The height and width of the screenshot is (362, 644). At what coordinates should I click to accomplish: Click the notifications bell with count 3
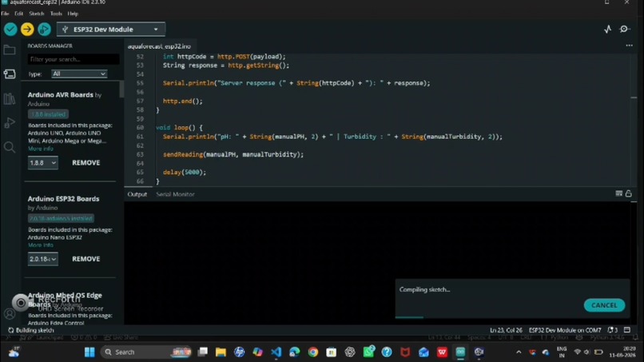pos(613,330)
